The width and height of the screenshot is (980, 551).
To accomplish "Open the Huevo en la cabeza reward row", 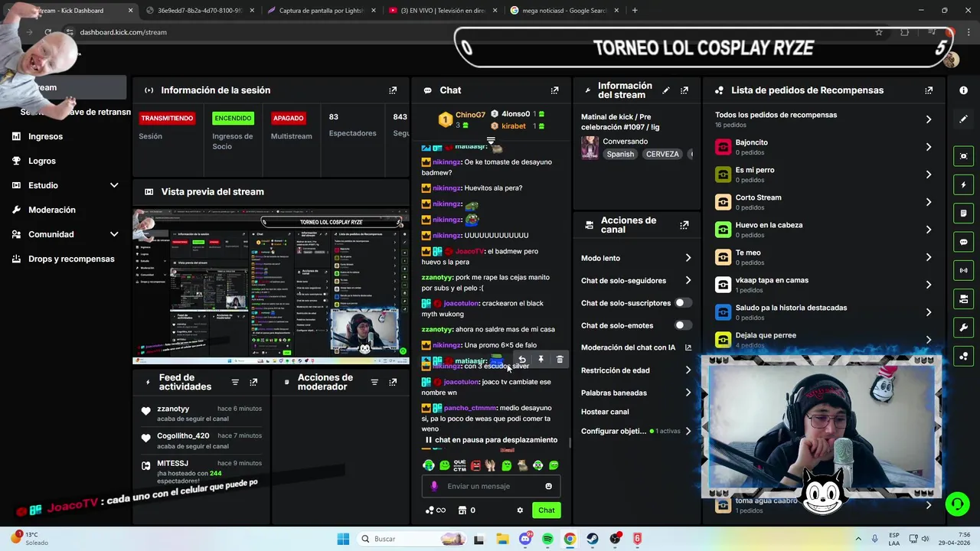I will coord(824,230).
